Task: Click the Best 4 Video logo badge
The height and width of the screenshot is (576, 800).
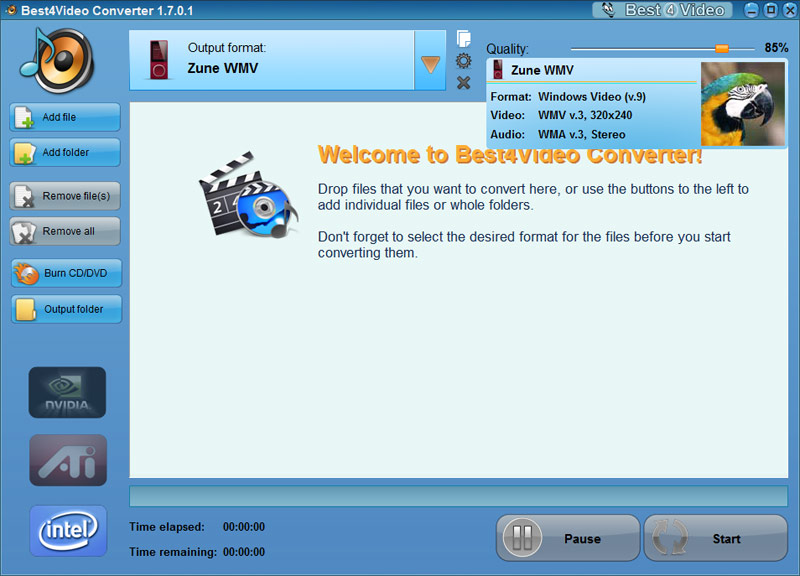Action: [662, 10]
